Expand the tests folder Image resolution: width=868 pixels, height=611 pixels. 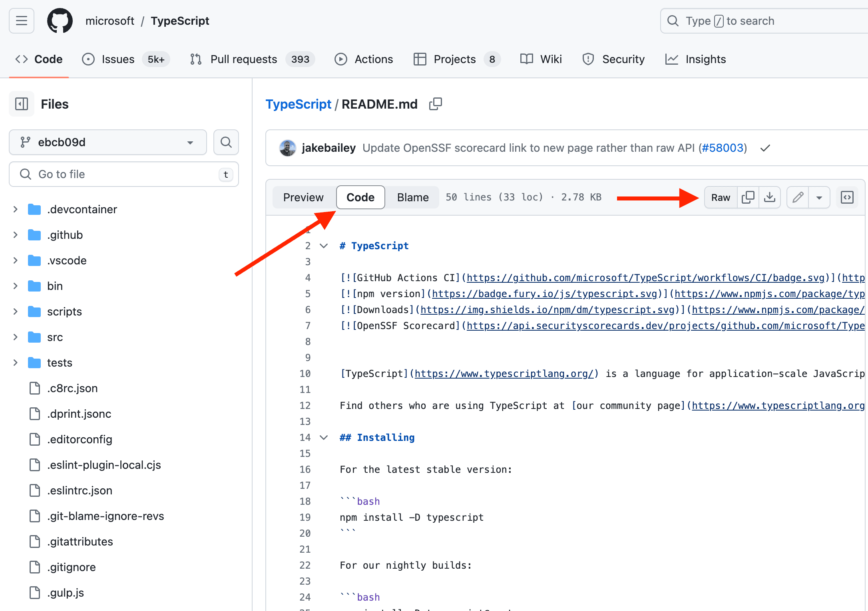[15, 363]
